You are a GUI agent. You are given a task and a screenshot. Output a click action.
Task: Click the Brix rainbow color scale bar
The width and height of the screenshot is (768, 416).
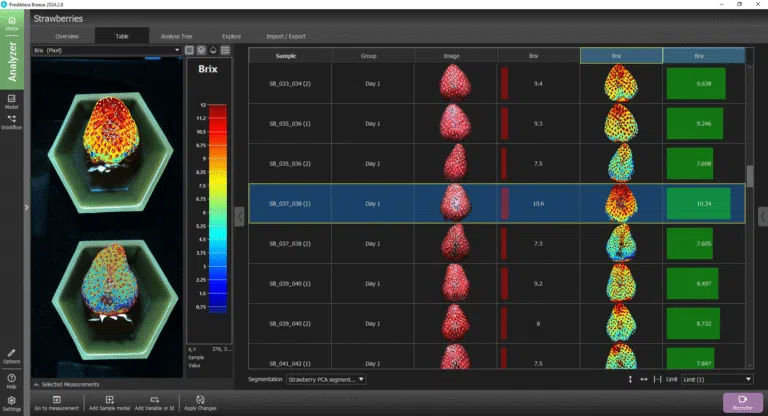218,209
